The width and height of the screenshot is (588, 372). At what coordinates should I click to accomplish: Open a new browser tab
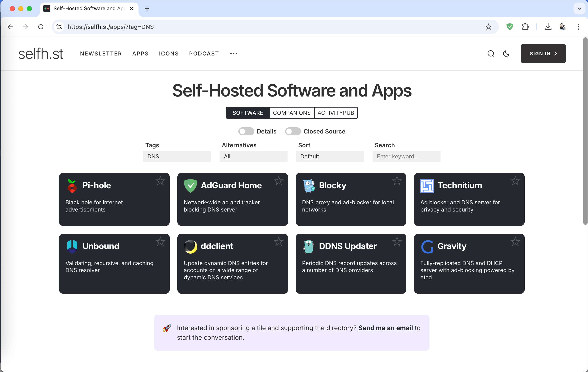tap(147, 9)
